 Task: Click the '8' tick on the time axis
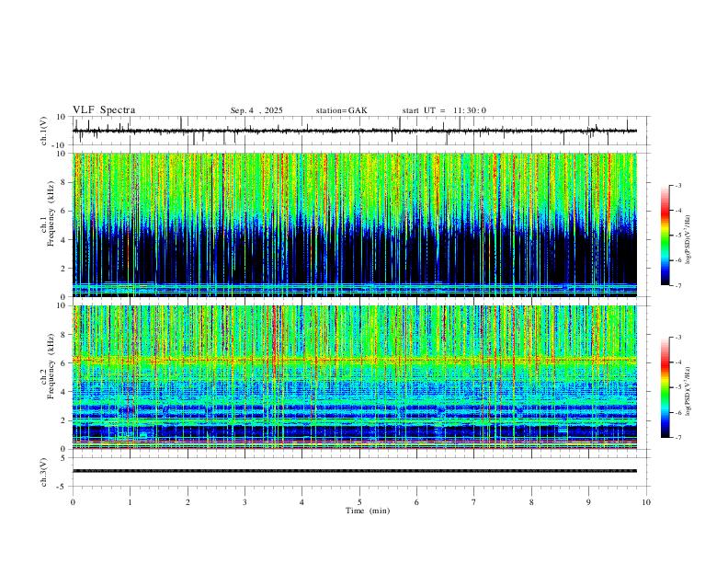pos(531,502)
